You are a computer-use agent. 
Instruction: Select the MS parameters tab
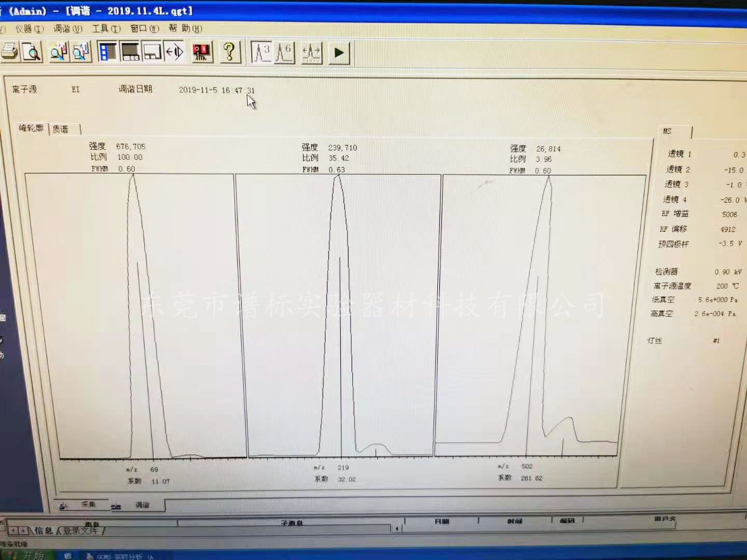point(667,132)
